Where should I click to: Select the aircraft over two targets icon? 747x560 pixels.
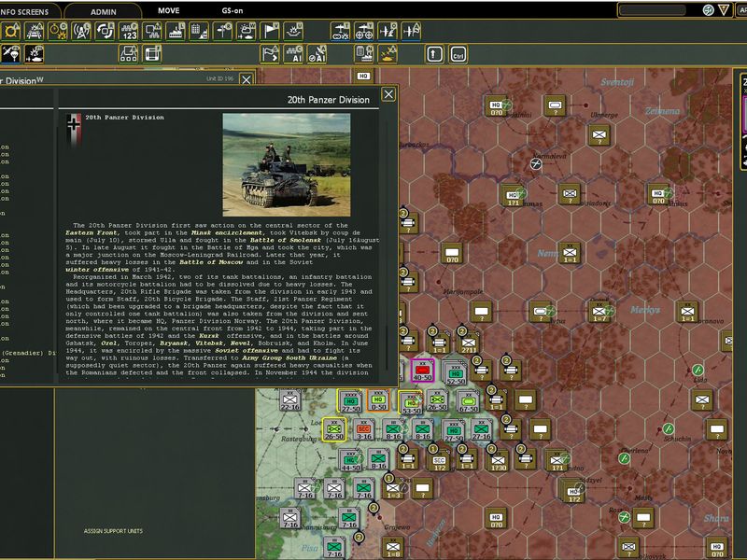[x=363, y=31]
